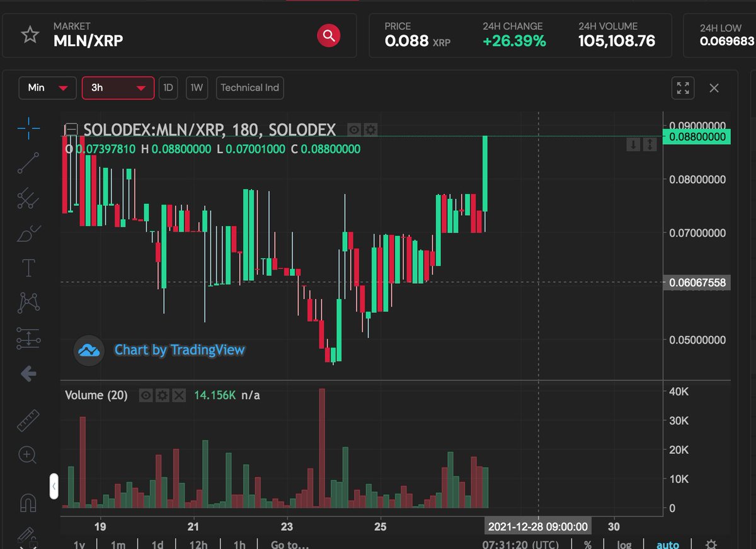
Task: Switch chart to 1W interval
Action: click(x=197, y=88)
